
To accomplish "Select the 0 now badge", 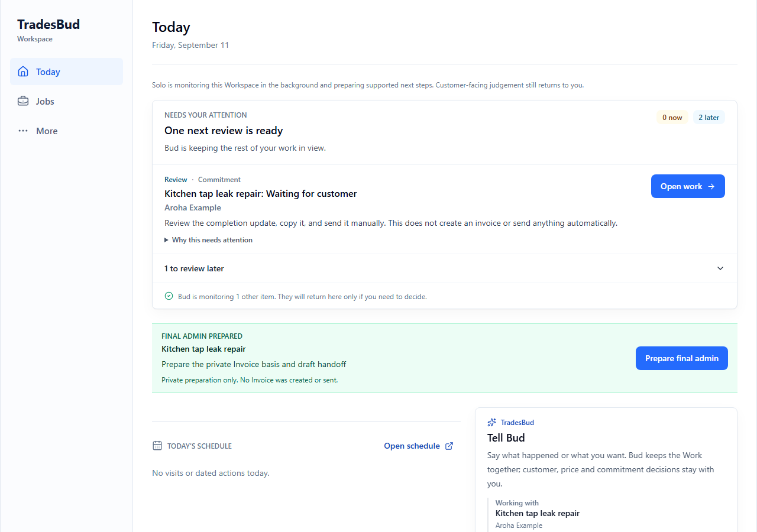I will click(672, 117).
